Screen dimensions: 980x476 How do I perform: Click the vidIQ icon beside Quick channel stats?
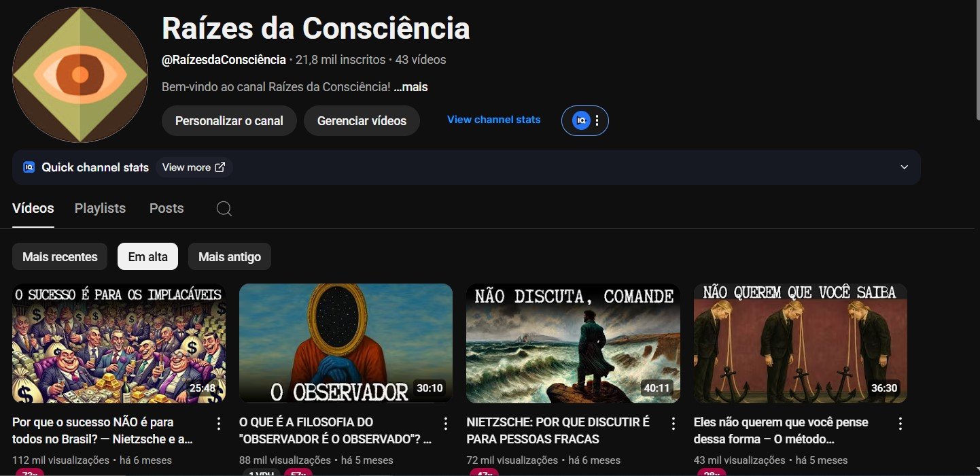(x=29, y=167)
